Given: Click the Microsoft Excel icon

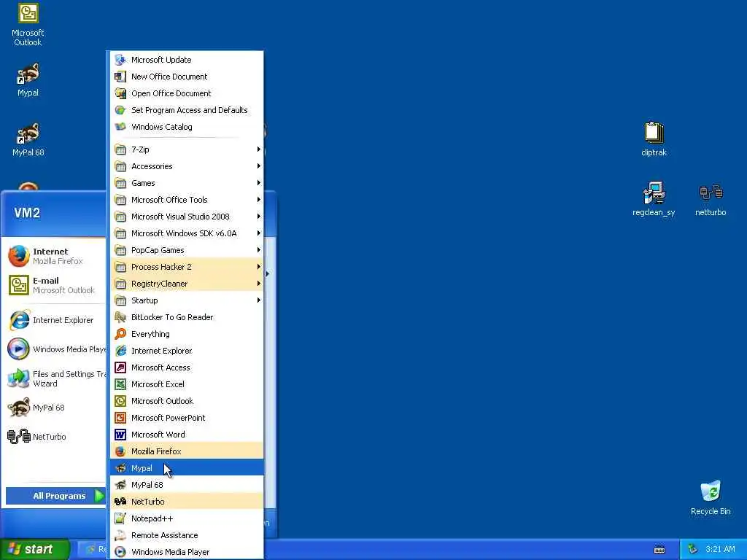Looking at the screenshot, I should click(120, 384).
